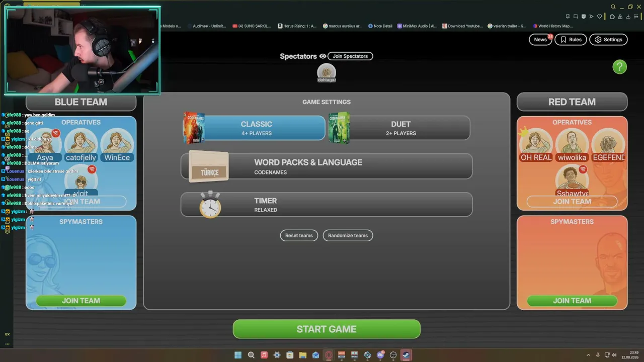The image size is (644, 362).
Task: Open browser easy setup sliders icon
Action: point(635,16)
